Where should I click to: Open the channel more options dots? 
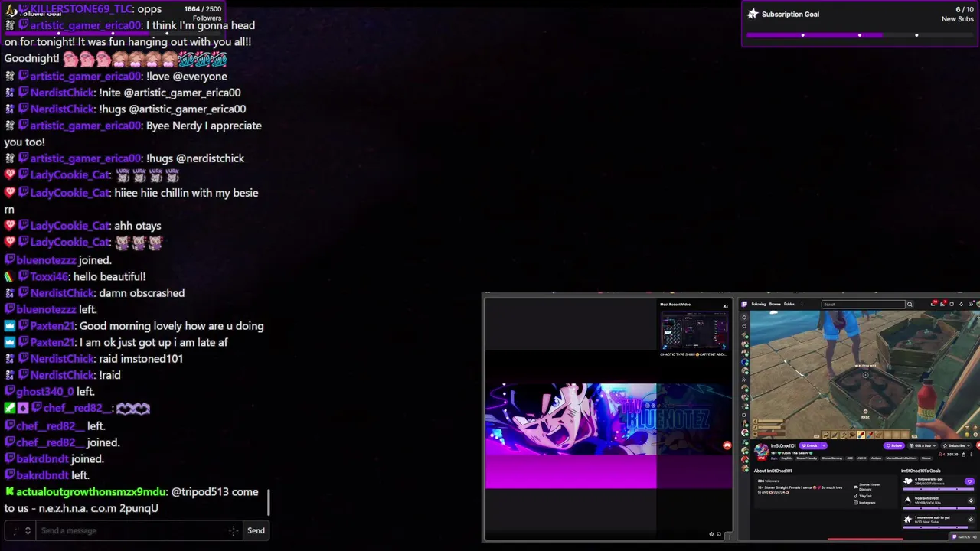pos(971,455)
